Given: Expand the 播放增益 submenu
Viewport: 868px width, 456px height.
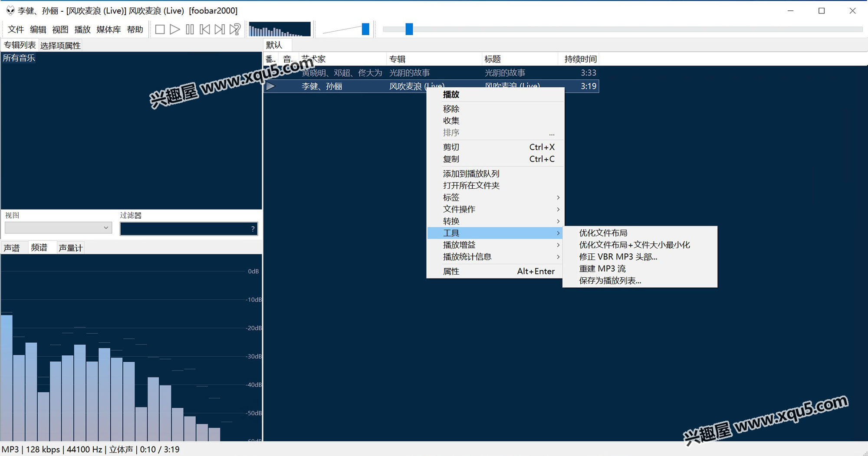Looking at the screenshot, I should pyautogui.click(x=495, y=245).
